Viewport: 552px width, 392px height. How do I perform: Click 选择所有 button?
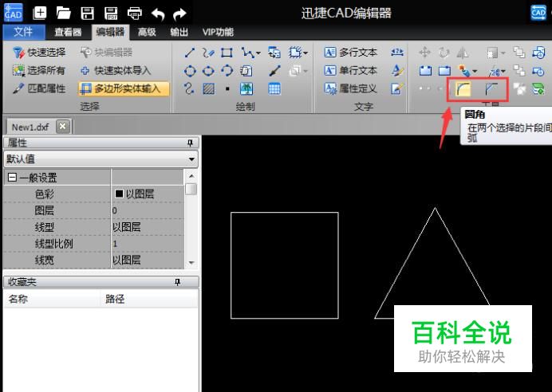[39, 71]
